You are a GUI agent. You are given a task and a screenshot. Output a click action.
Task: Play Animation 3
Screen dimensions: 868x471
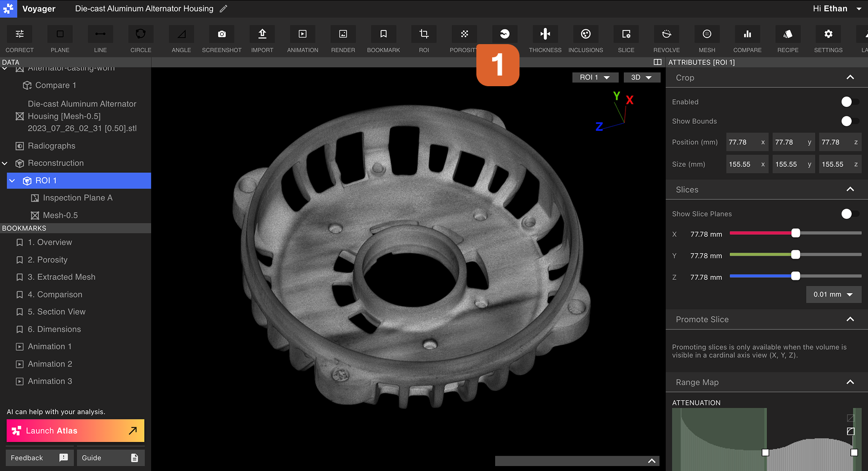pos(50,381)
